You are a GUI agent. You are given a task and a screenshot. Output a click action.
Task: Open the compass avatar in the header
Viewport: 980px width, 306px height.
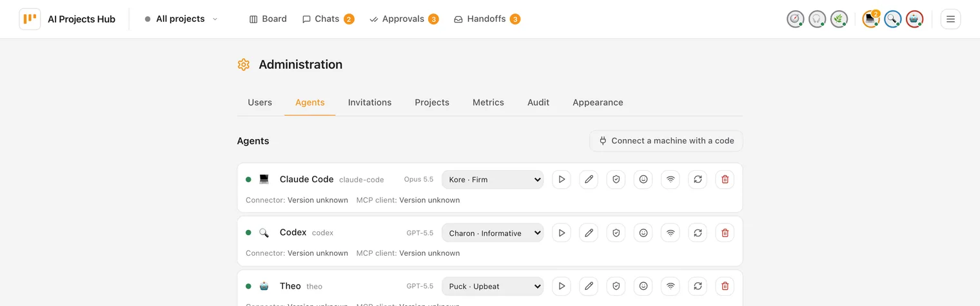pyautogui.click(x=796, y=19)
